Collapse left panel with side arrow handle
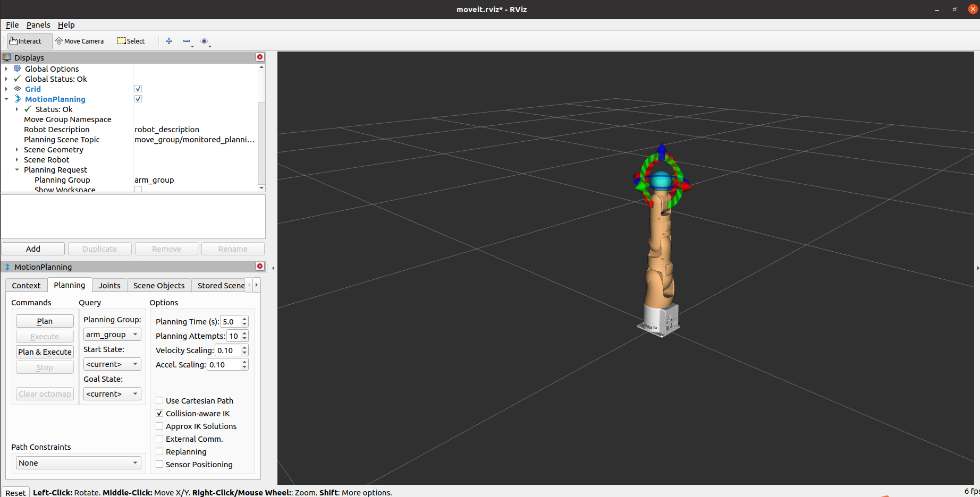Screen dimensions: 980x497 pos(273,268)
